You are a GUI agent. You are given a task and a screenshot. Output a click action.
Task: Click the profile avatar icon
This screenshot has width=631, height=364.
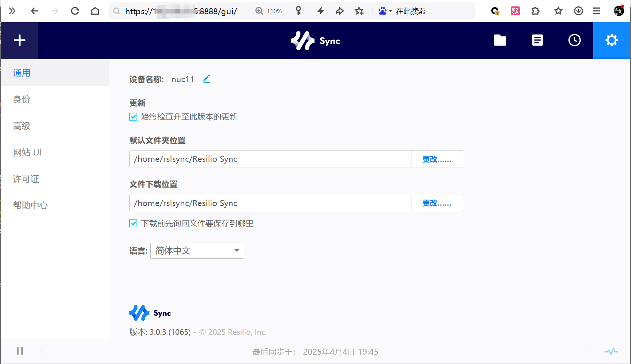point(619,11)
